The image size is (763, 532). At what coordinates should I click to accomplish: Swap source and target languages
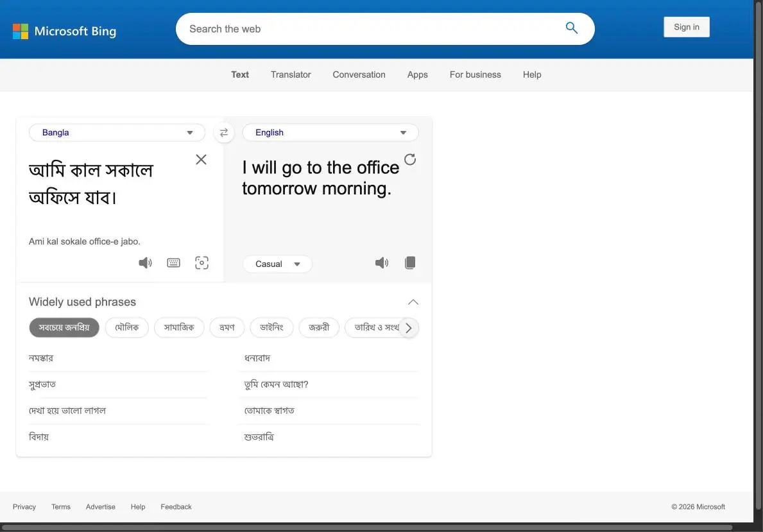(x=224, y=132)
